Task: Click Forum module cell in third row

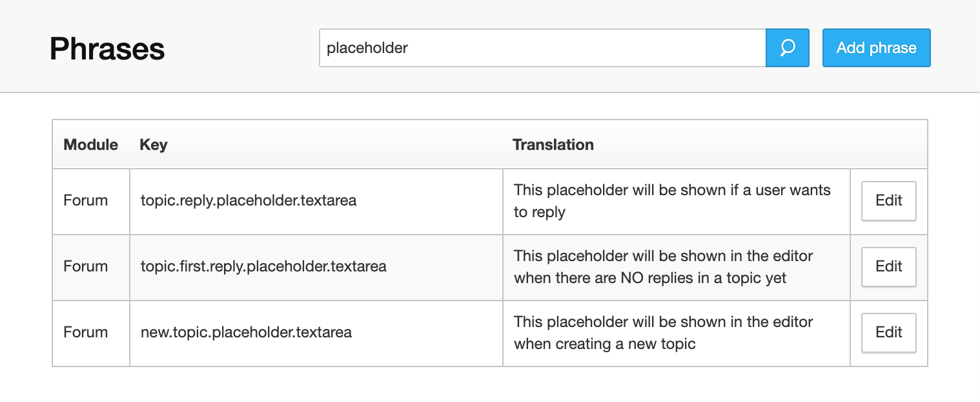Action: tap(85, 332)
